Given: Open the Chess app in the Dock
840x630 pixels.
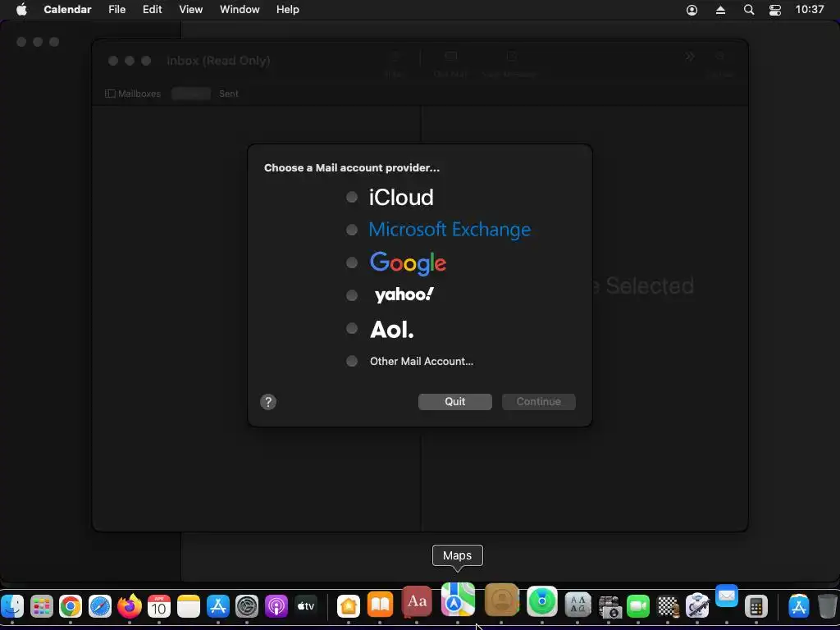Looking at the screenshot, I should pyautogui.click(x=668, y=607).
